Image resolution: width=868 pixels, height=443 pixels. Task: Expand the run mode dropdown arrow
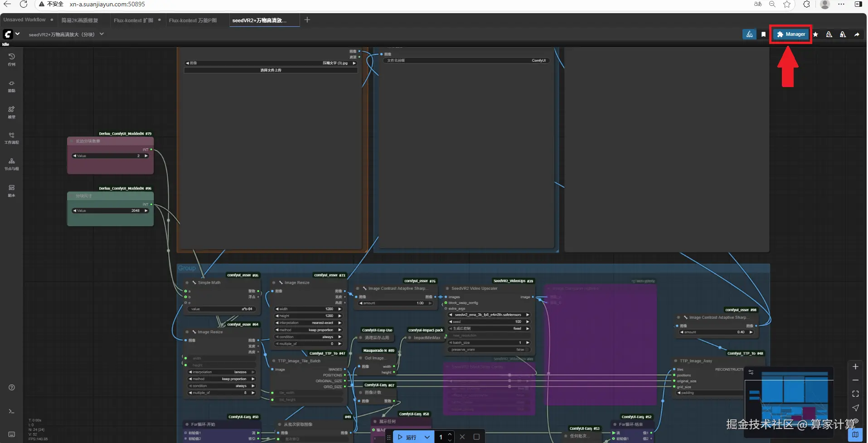[427, 437]
